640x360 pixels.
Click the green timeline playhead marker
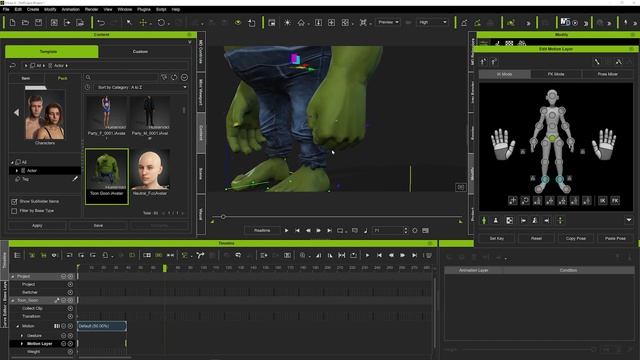[x=164, y=268]
